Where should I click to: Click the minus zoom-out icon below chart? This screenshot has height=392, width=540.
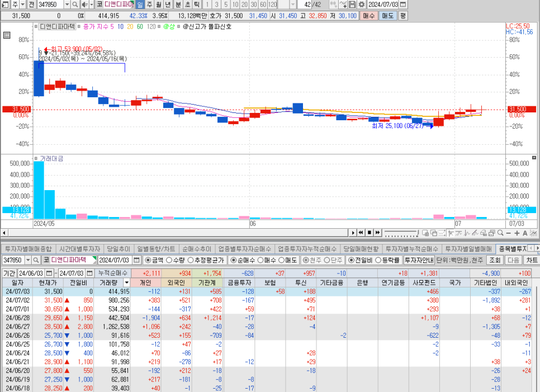point(508,233)
